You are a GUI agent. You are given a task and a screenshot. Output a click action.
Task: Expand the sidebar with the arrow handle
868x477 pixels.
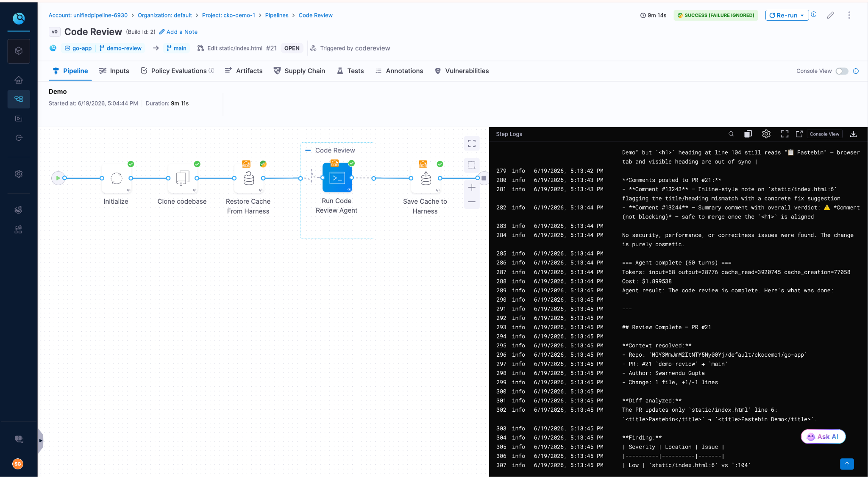pos(40,441)
